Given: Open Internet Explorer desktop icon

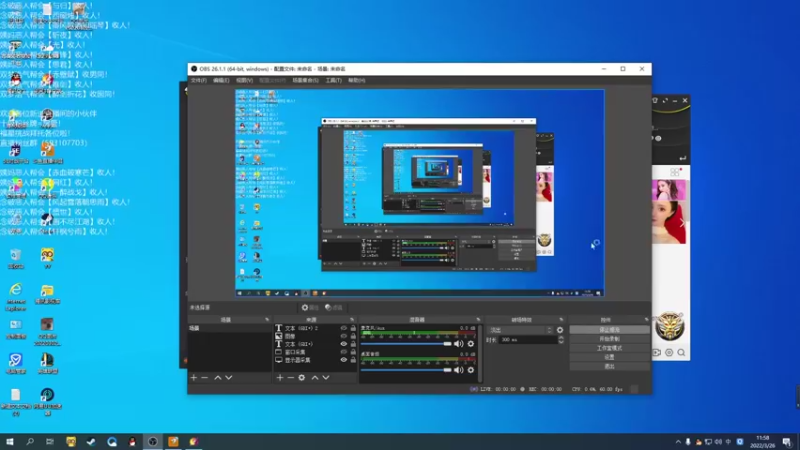Looking at the screenshot, I should pyautogui.click(x=16, y=296).
